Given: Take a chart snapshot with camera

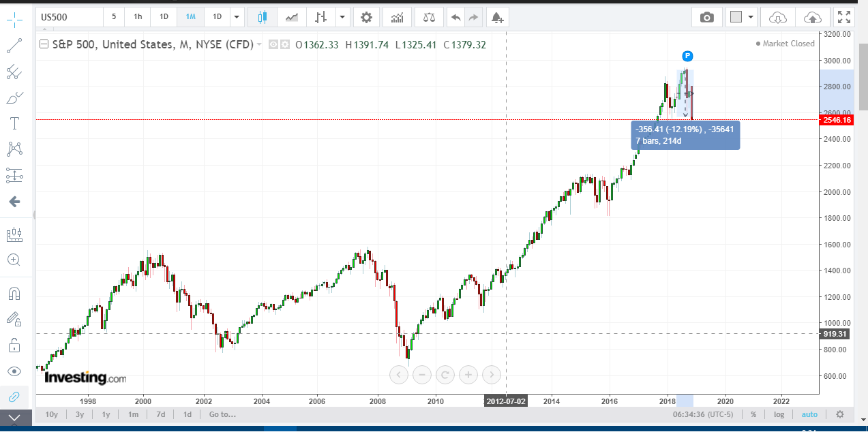Looking at the screenshot, I should pos(707,17).
